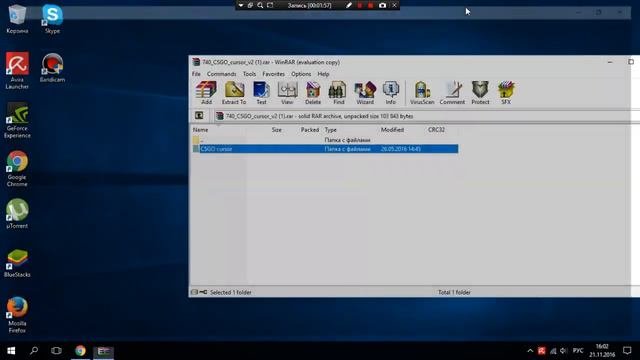Open the Comment tool
Image resolution: width=640 pixels, height=360 pixels.
452,93
